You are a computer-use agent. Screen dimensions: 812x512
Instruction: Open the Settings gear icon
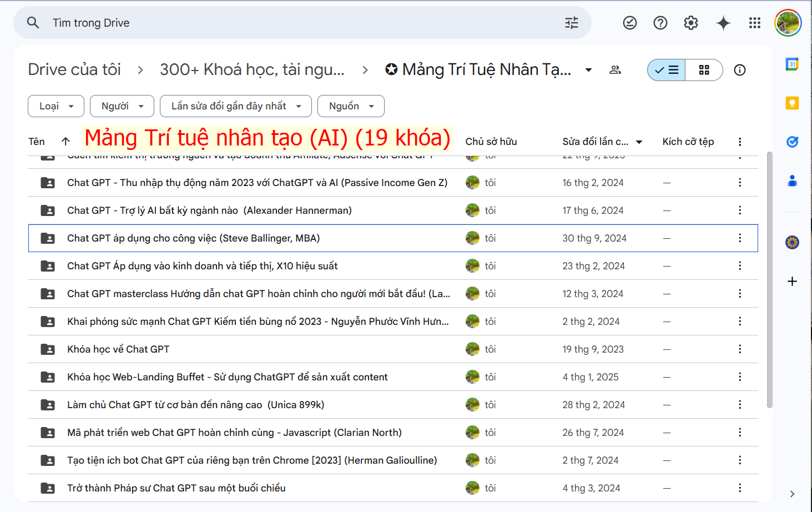[x=690, y=23]
